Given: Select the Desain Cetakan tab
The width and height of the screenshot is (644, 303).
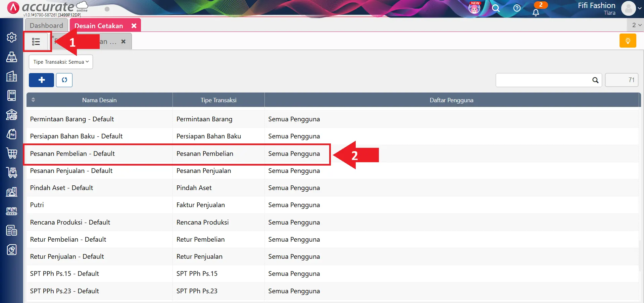Looking at the screenshot, I should pos(98,25).
